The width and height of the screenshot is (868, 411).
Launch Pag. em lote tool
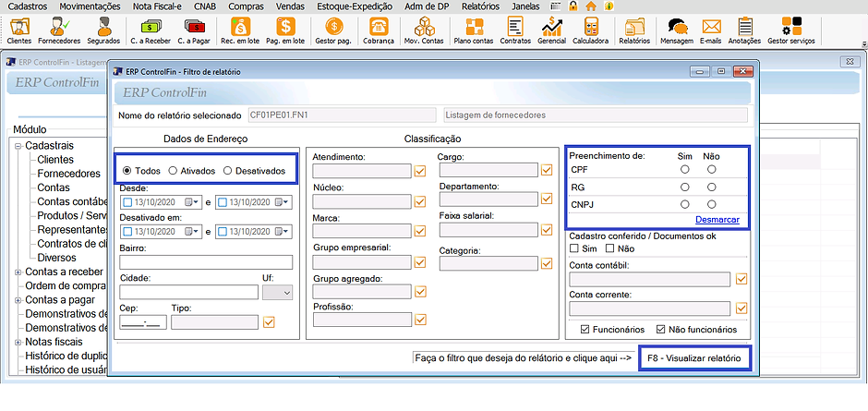coord(285,30)
